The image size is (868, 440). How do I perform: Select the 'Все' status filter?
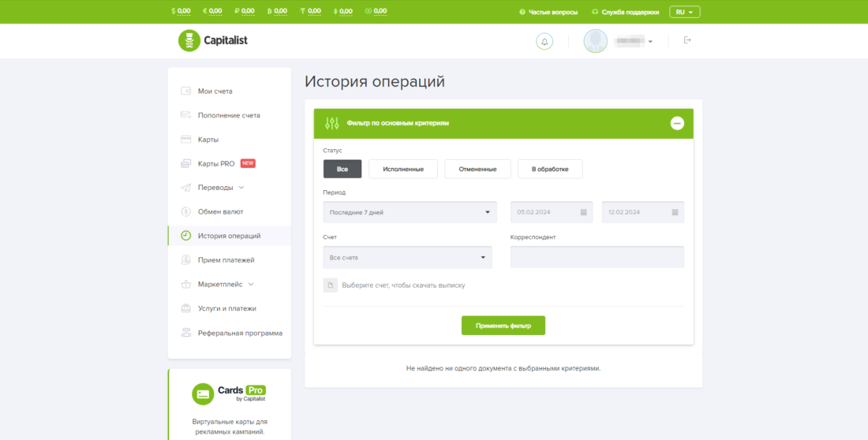pyautogui.click(x=342, y=169)
